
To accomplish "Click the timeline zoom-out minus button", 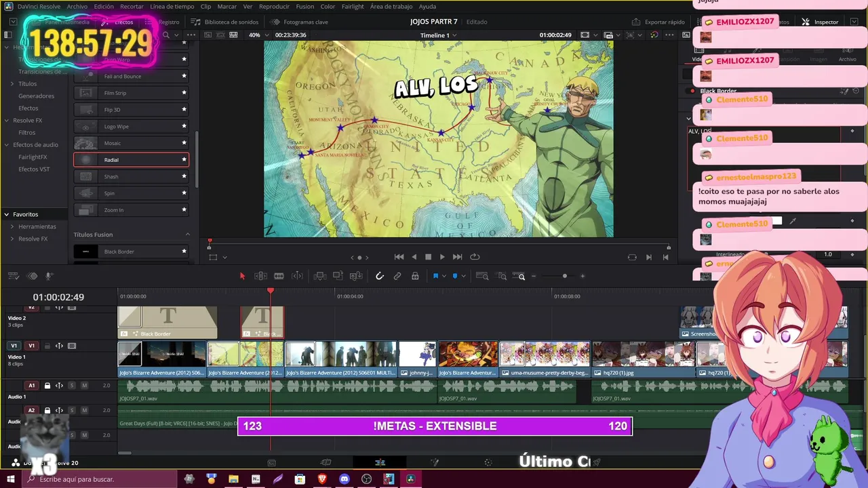I will (x=534, y=276).
